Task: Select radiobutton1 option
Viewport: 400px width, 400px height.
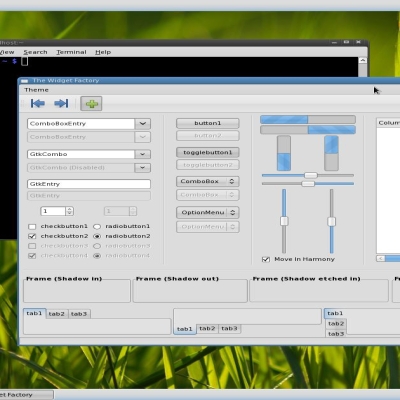Action: pos(97,227)
